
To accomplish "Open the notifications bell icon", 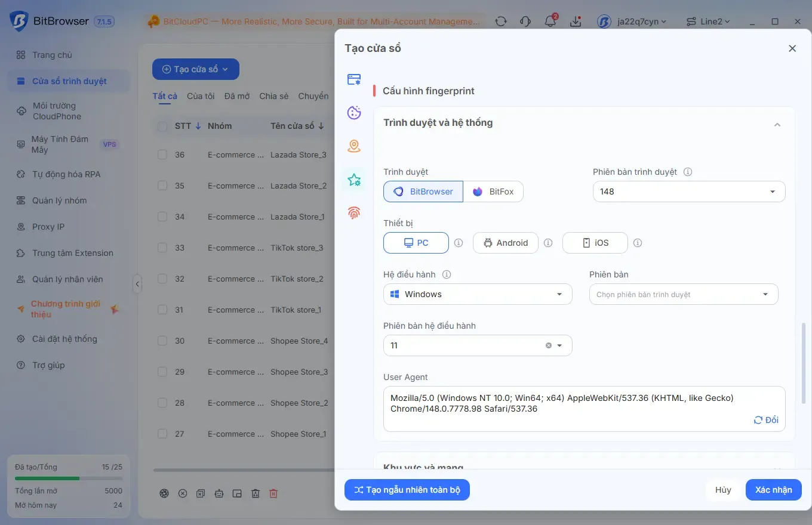I will 550,21.
